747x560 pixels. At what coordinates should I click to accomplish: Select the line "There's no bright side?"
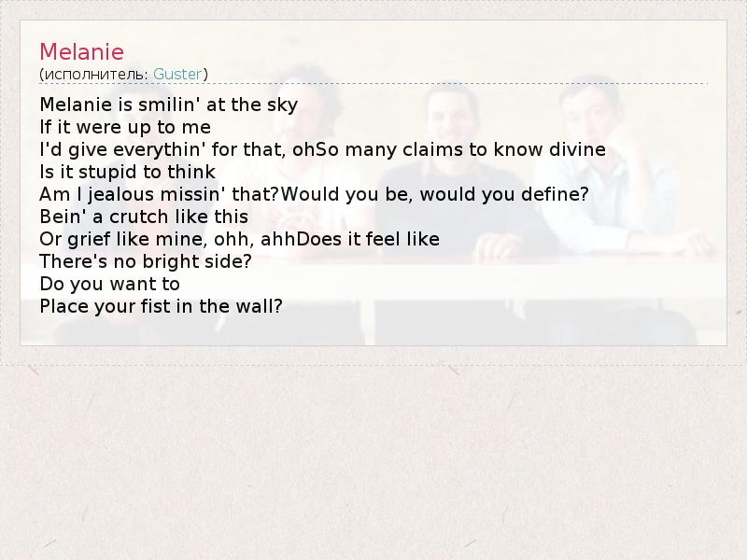[146, 261]
